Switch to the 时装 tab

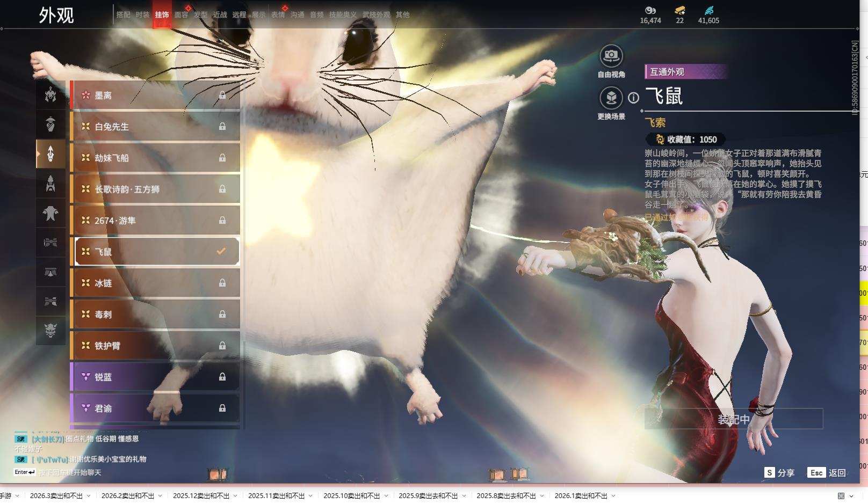point(142,14)
